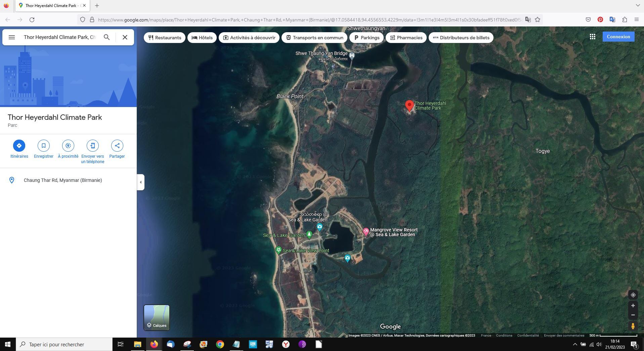Screen dimensions: 644x351
Task: Click the red Thor Heyerdahl Climate Park pin
Action: click(x=409, y=105)
